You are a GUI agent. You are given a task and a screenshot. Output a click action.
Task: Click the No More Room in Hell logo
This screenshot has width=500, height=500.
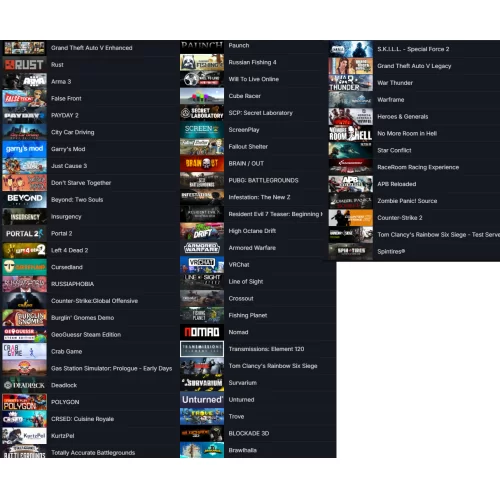tap(351, 133)
